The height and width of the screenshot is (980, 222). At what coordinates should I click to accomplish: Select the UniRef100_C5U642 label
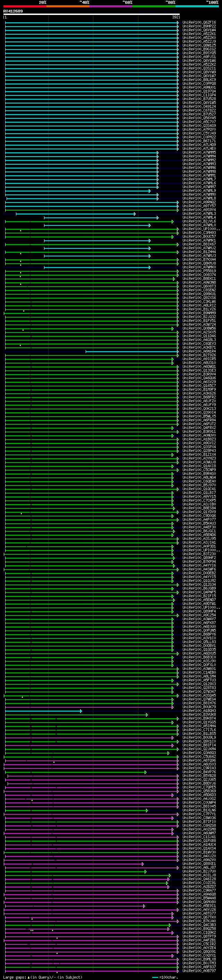pyautogui.click(x=199, y=757)
